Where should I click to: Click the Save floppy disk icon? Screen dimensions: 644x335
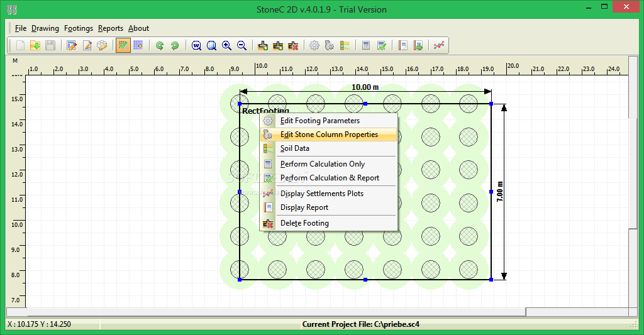click(50, 45)
